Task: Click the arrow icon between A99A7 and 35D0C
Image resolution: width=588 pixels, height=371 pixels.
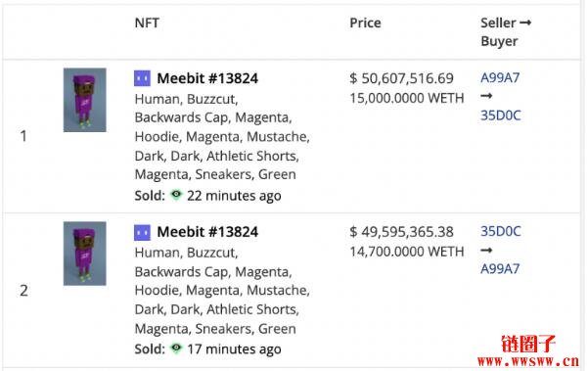Action: pos(486,96)
